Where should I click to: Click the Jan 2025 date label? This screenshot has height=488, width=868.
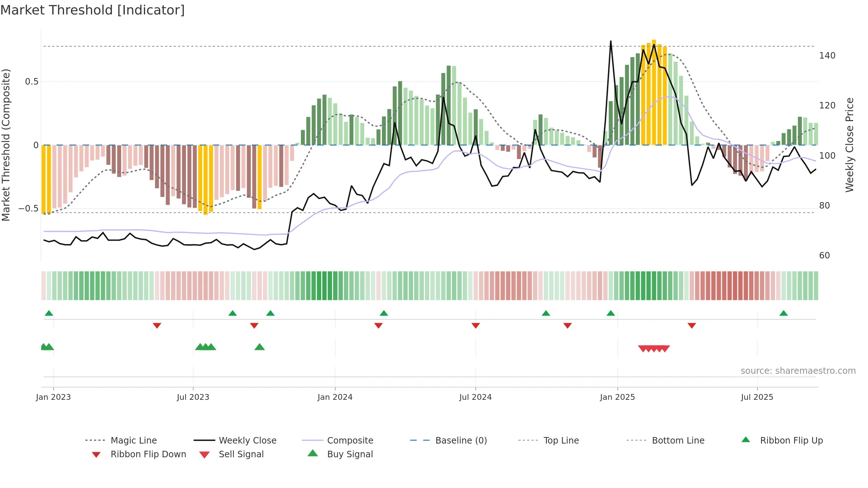tap(618, 397)
